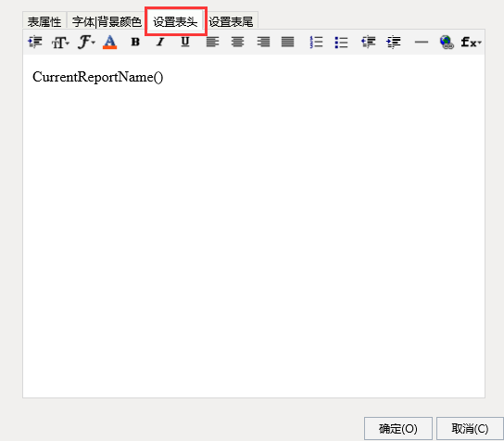This screenshot has height=441, width=504.
Task: Open fx function dropdown
Action: tap(471, 42)
